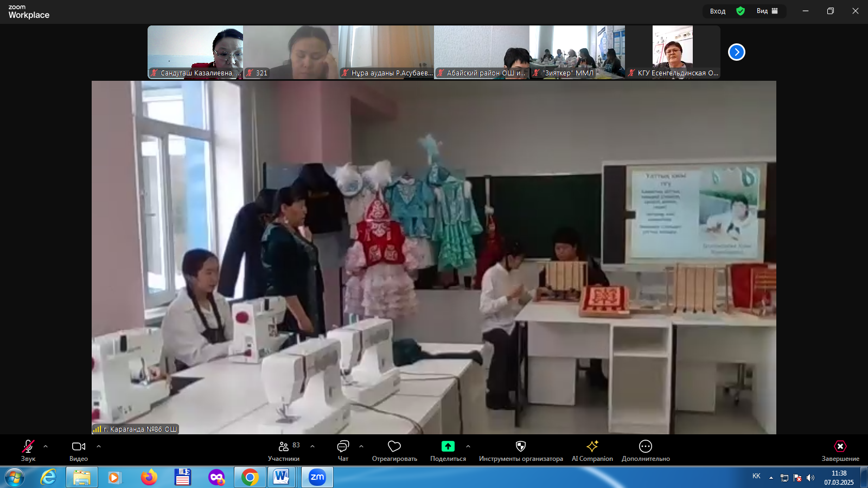868x488 pixels.
Task: Click the green Поделиться share icon
Action: click(x=448, y=447)
